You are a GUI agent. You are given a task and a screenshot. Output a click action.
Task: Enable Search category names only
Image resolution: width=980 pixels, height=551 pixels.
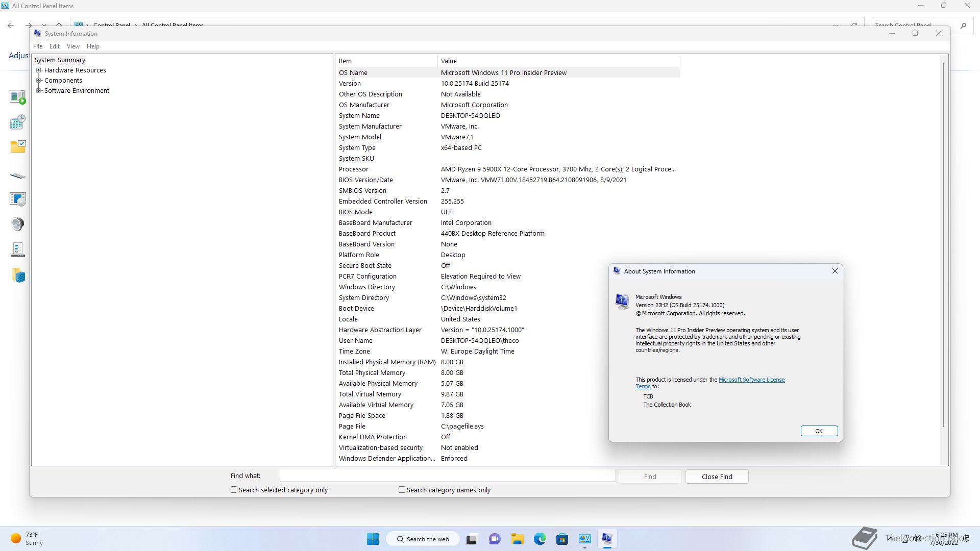402,490
